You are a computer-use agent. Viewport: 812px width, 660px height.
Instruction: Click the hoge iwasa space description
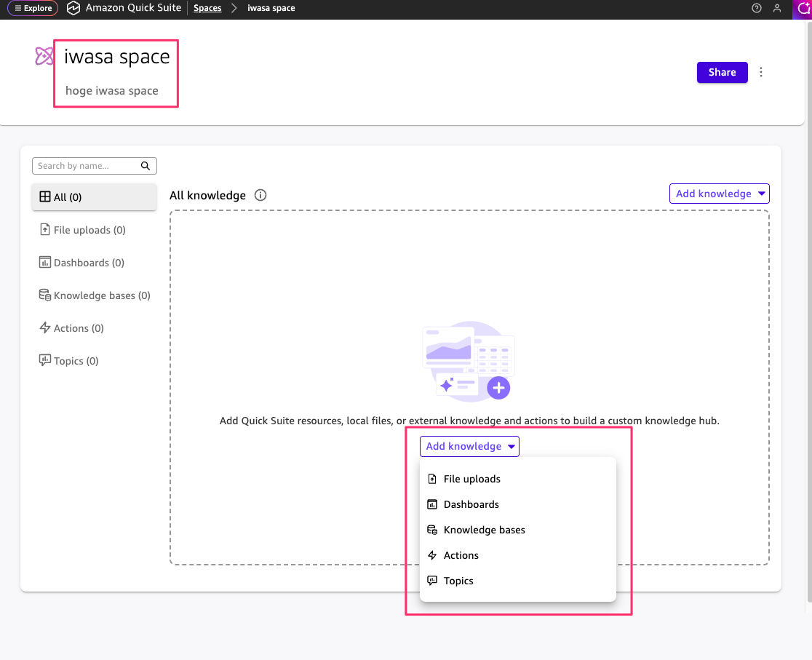(112, 91)
